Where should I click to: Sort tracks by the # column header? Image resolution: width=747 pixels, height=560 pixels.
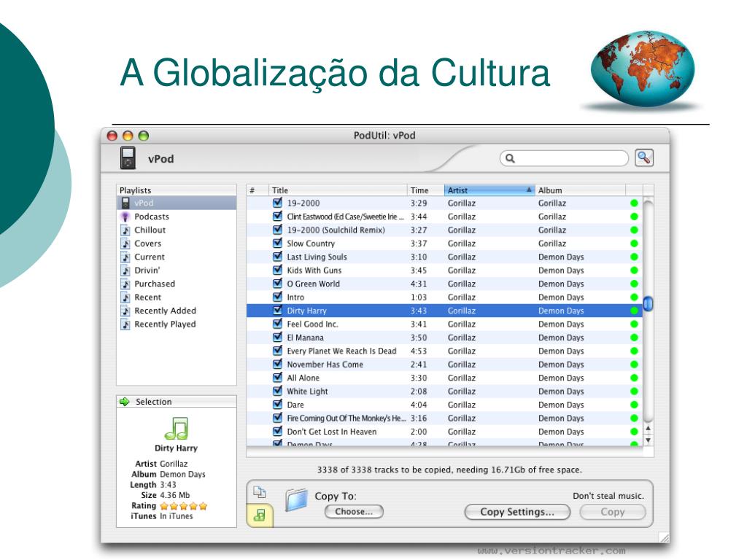(x=258, y=190)
